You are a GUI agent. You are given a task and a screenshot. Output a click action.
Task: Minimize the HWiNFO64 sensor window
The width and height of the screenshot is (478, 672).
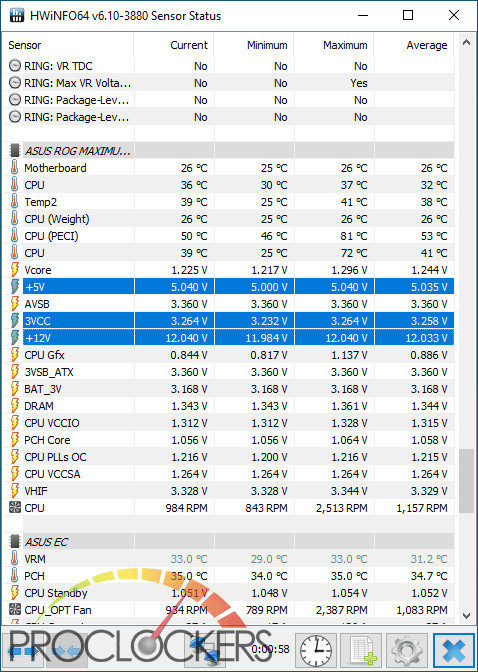[x=363, y=16]
